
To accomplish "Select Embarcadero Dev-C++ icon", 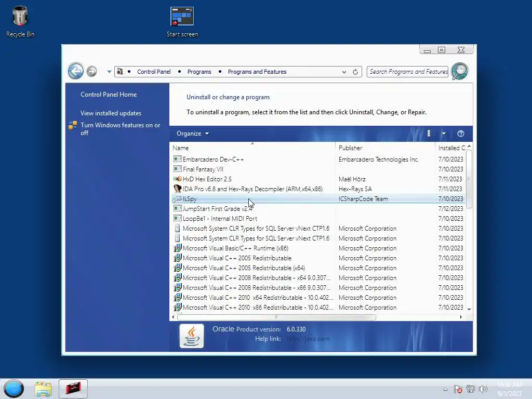I will pyautogui.click(x=177, y=159).
